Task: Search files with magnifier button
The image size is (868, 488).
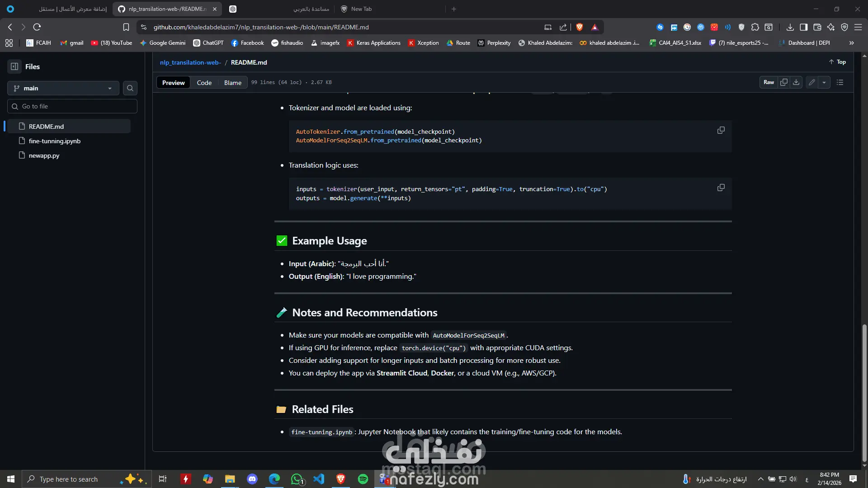Action: tap(130, 88)
